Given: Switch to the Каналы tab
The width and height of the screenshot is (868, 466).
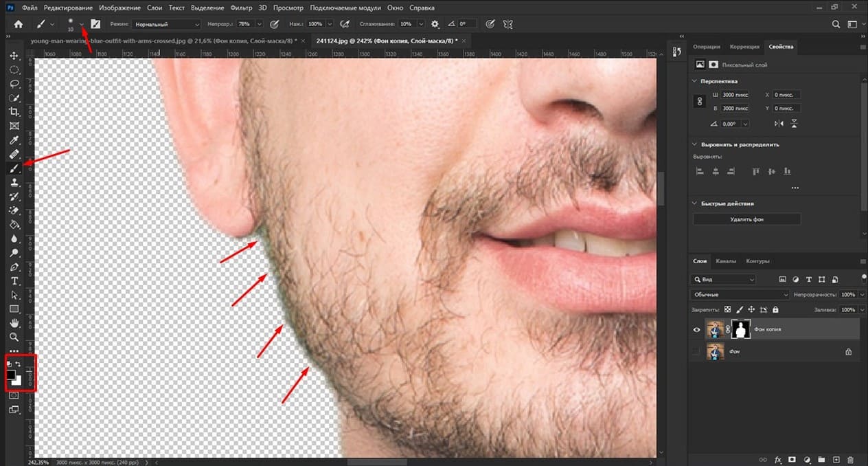Looking at the screenshot, I should pos(726,261).
